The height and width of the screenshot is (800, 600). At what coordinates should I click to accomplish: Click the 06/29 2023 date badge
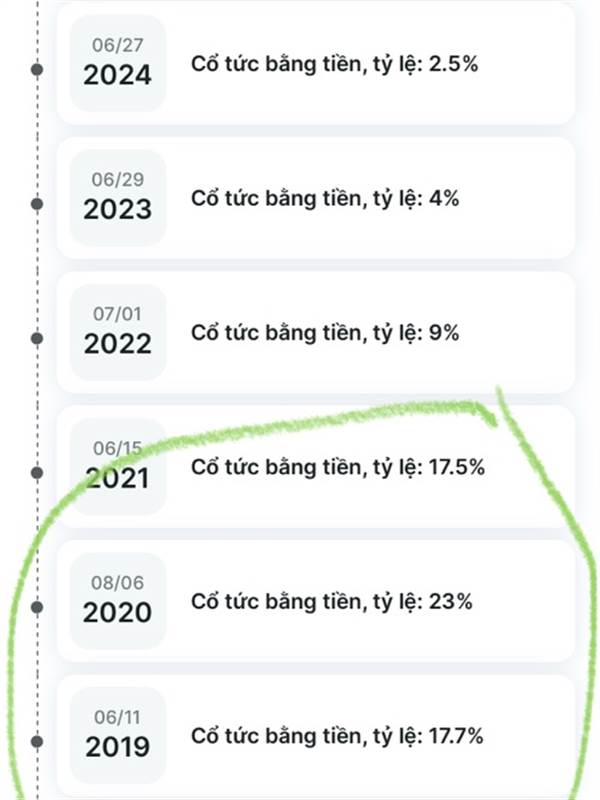[117, 198]
